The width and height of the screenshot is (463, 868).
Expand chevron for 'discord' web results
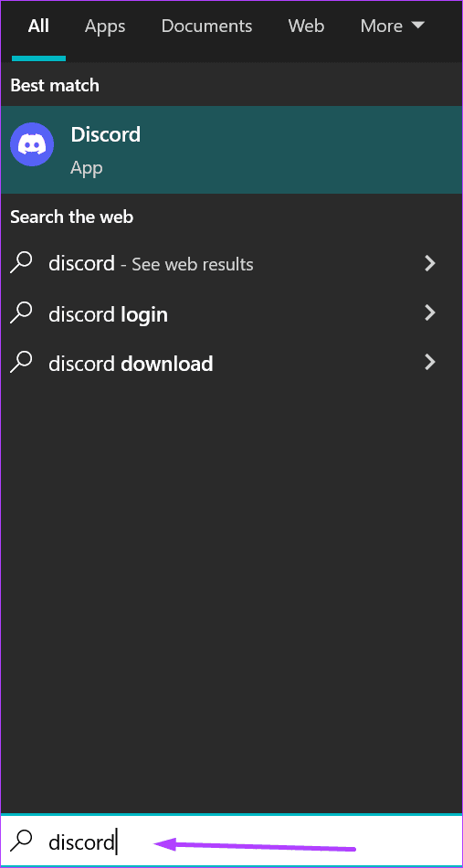(430, 263)
